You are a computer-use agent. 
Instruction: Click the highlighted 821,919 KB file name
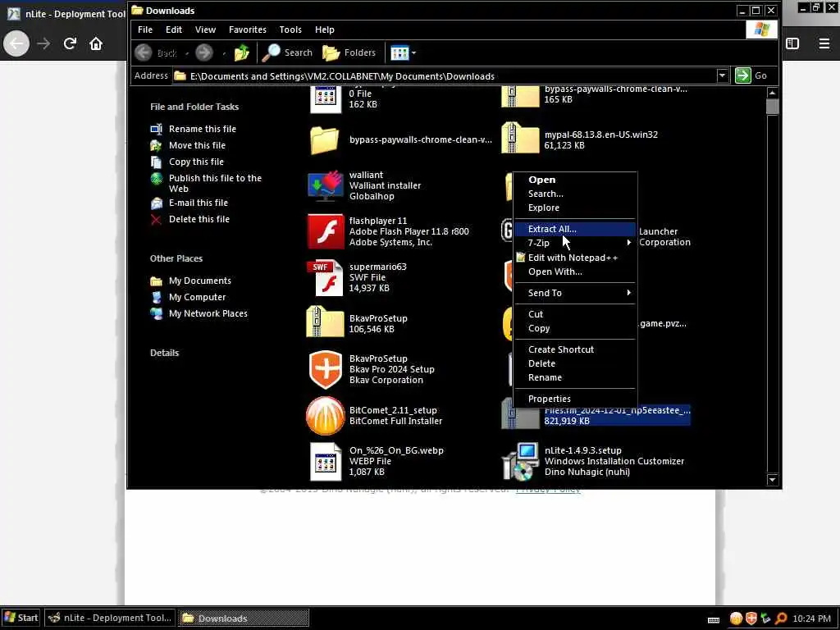click(x=617, y=410)
